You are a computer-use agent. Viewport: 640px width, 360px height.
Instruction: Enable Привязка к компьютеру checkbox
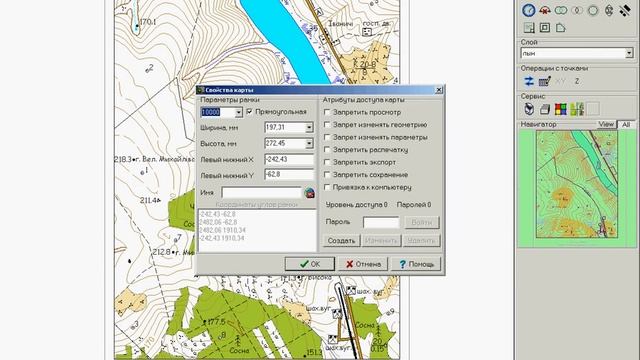click(x=327, y=187)
